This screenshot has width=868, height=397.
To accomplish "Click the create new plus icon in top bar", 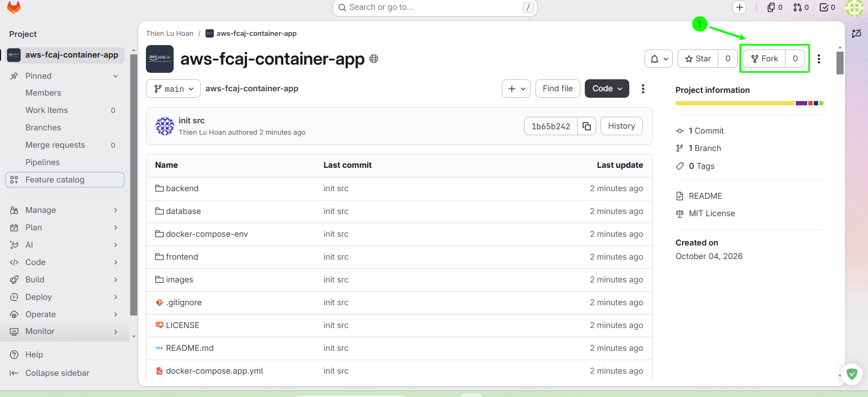I will [x=739, y=7].
